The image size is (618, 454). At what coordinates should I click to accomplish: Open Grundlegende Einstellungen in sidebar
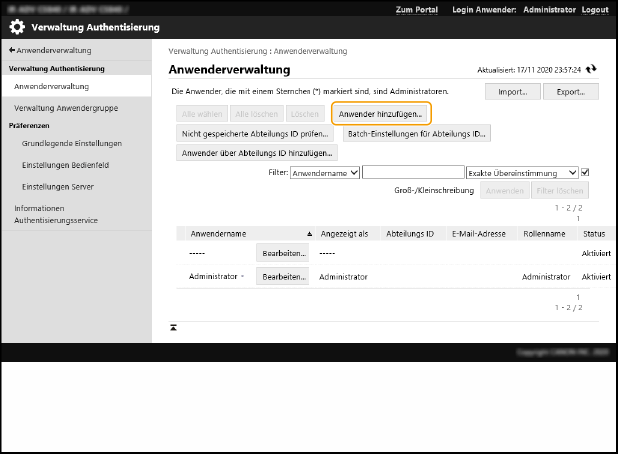click(x=71, y=144)
